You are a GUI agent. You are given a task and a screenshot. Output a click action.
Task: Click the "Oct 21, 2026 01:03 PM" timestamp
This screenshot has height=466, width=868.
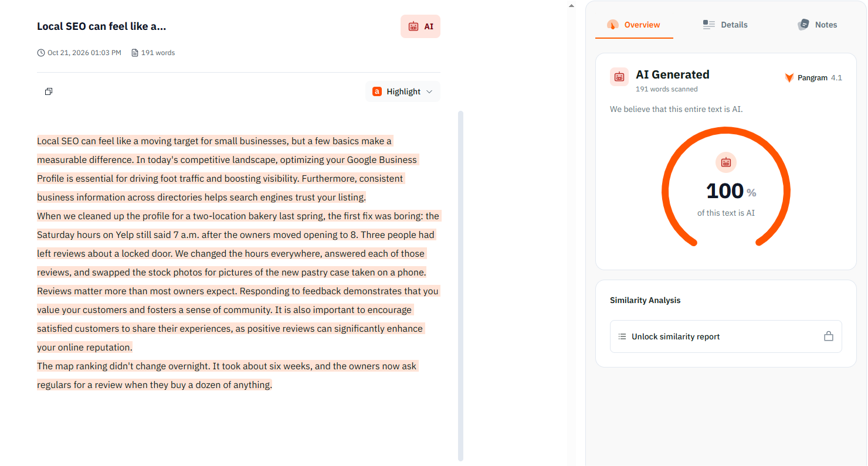tap(84, 53)
